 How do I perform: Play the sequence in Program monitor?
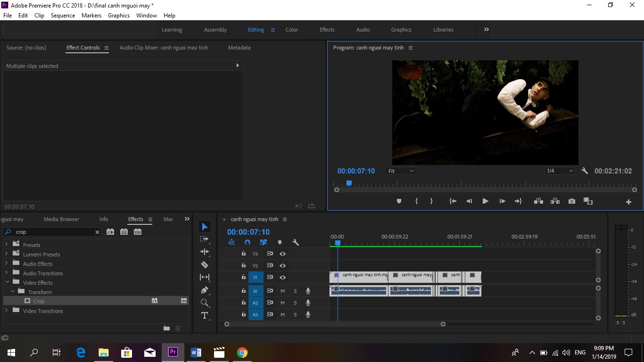(x=485, y=201)
